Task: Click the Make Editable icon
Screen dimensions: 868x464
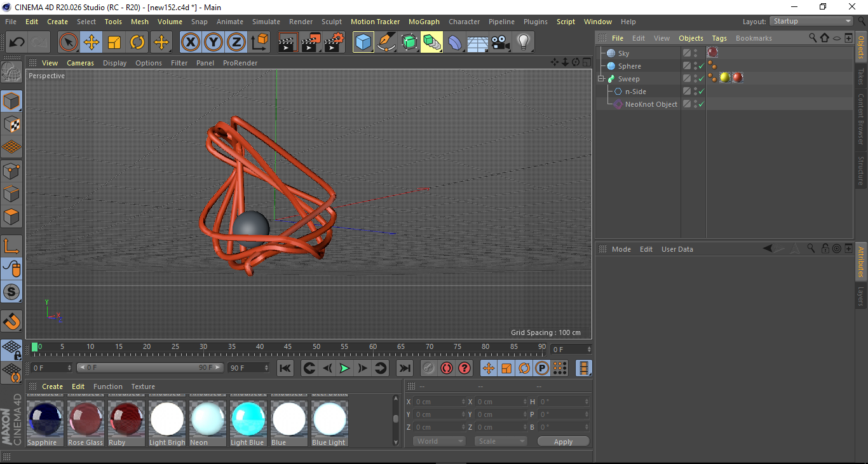Action: click(x=11, y=72)
